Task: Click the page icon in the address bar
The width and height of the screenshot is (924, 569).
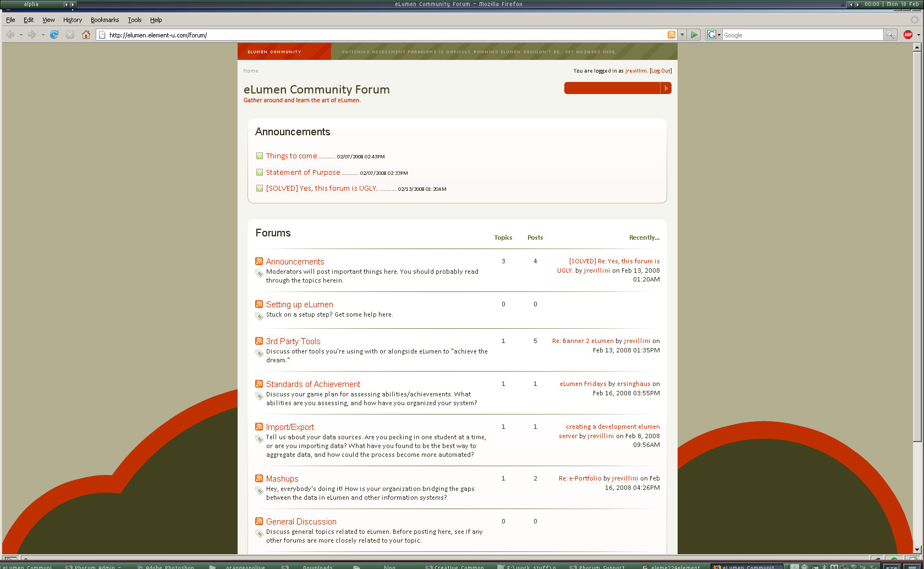Action: click(x=102, y=35)
